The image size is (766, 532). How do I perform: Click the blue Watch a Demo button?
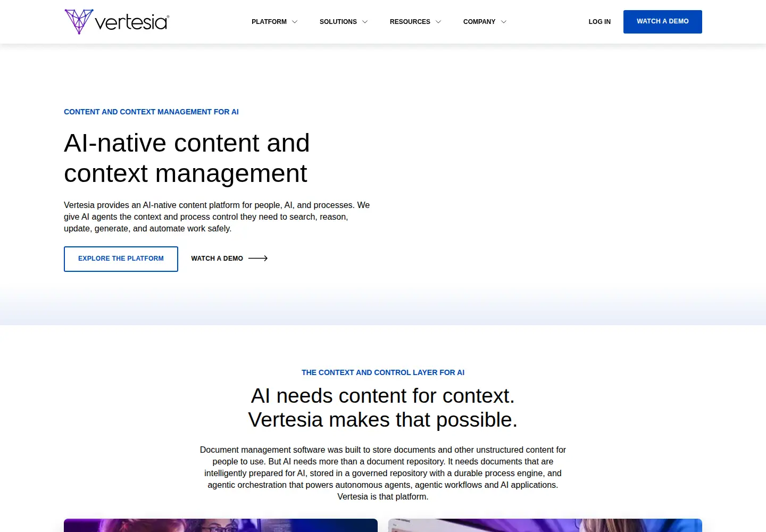coord(663,22)
